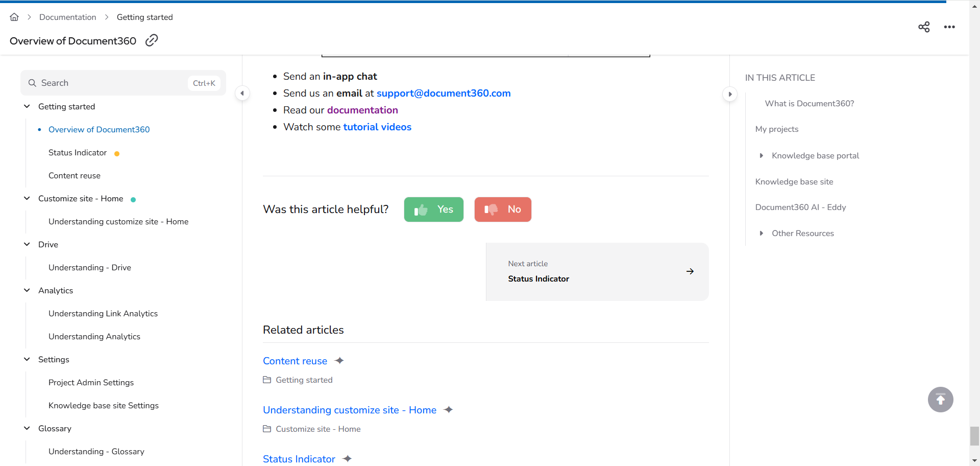
Task: Open the share icon in header
Action: pyautogui.click(x=924, y=27)
